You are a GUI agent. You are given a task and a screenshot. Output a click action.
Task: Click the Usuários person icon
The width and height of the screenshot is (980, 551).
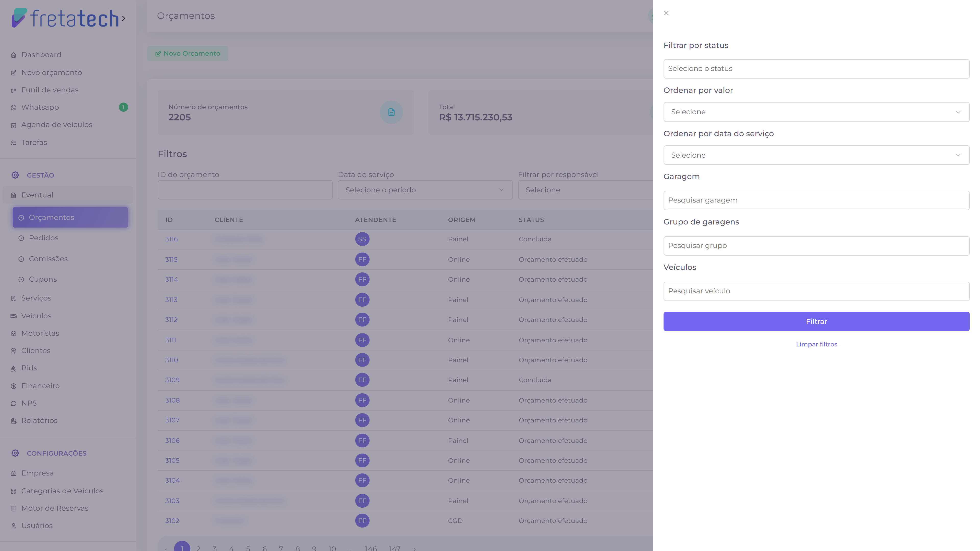point(14,526)
